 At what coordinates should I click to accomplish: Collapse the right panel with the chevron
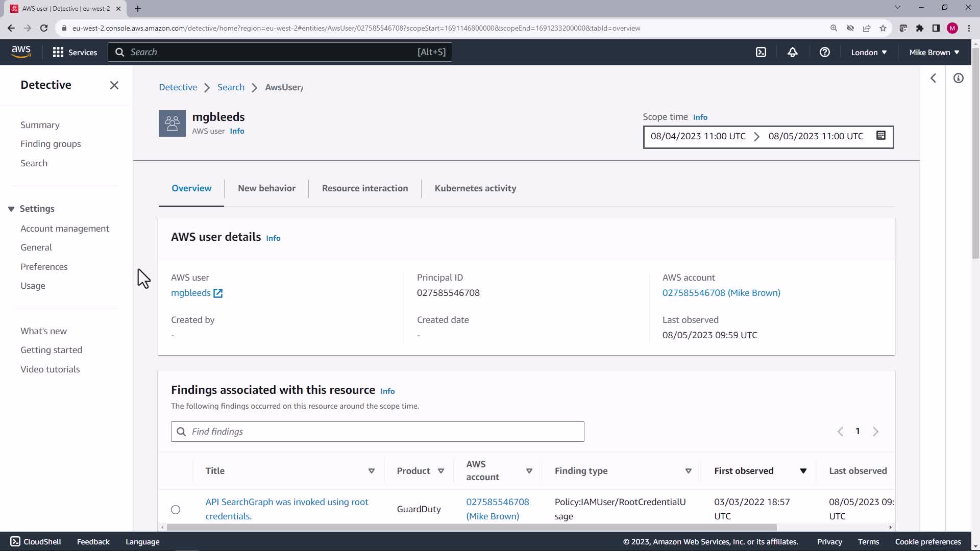tap(933, 78)
